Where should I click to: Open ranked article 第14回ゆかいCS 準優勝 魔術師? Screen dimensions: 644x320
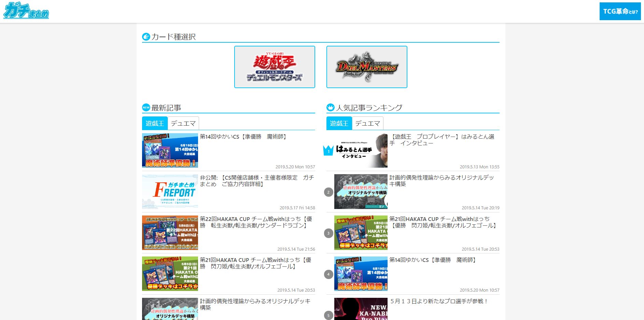(433, 260)
